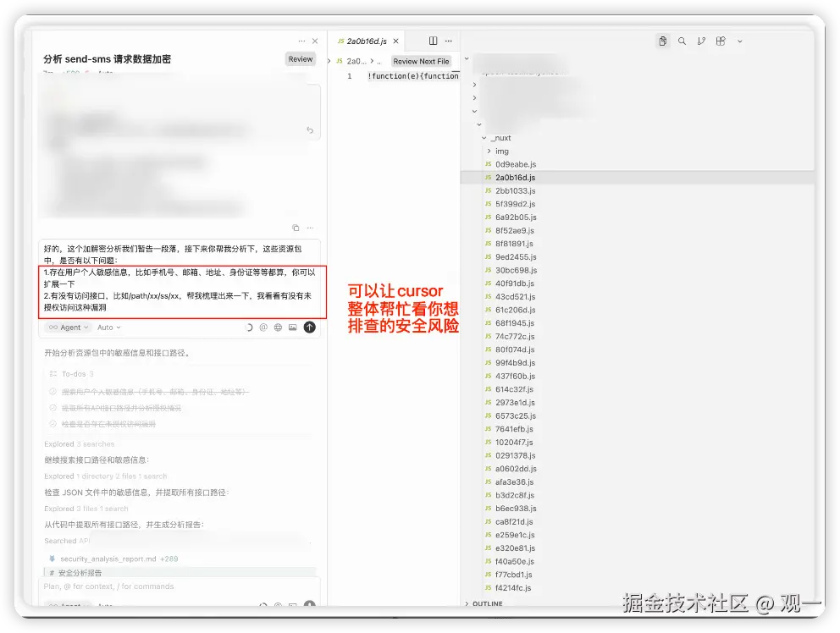Open file 7641efb.js
The image size is (840, 633).
point(514,429)
